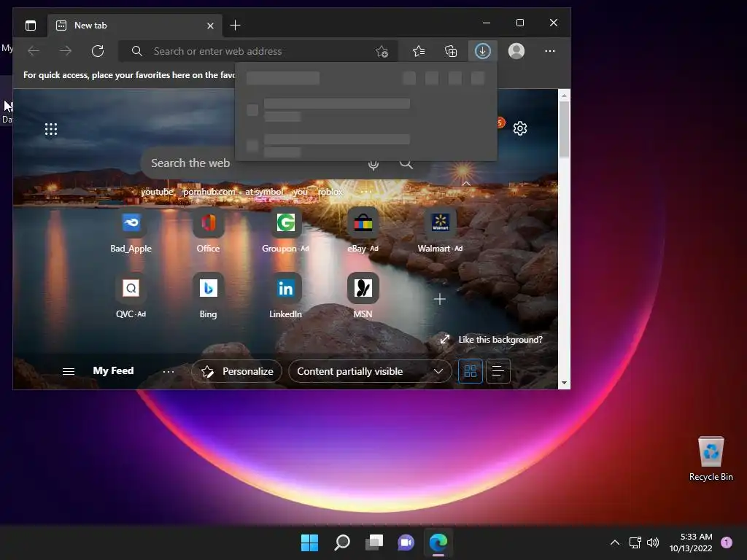Switch feed to list view
Viewport: 747px width, 560px height.
click(x=498, y=371)
